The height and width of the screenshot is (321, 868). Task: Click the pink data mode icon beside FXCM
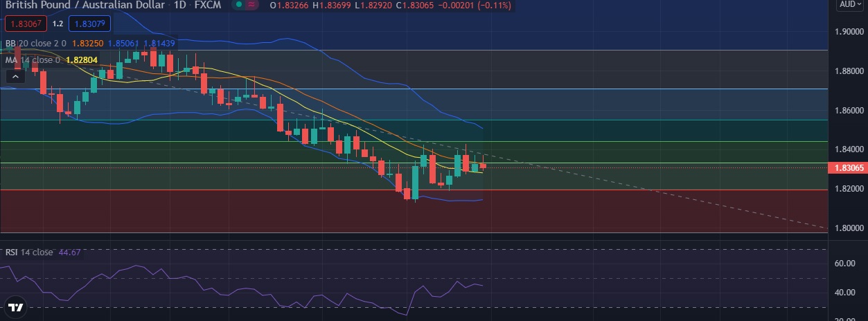click(x=251, y=5)
